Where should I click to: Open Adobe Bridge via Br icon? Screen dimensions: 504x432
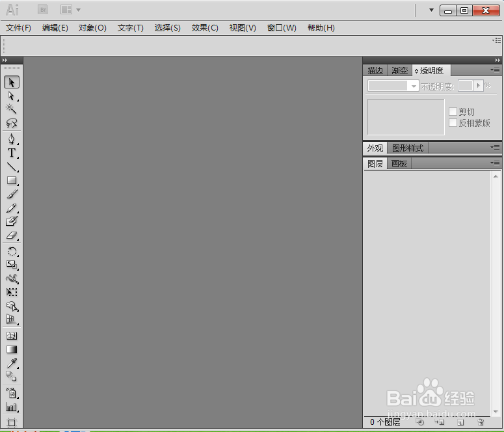43,10
